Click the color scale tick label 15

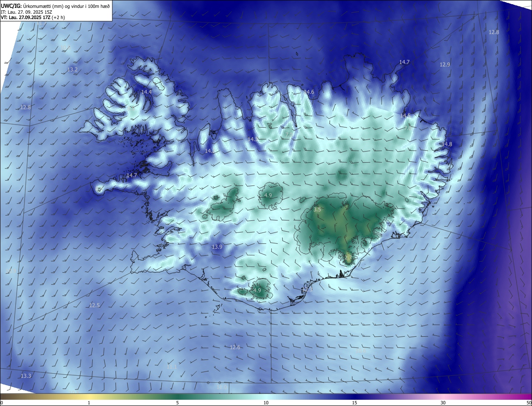click(x=355, y=403)
